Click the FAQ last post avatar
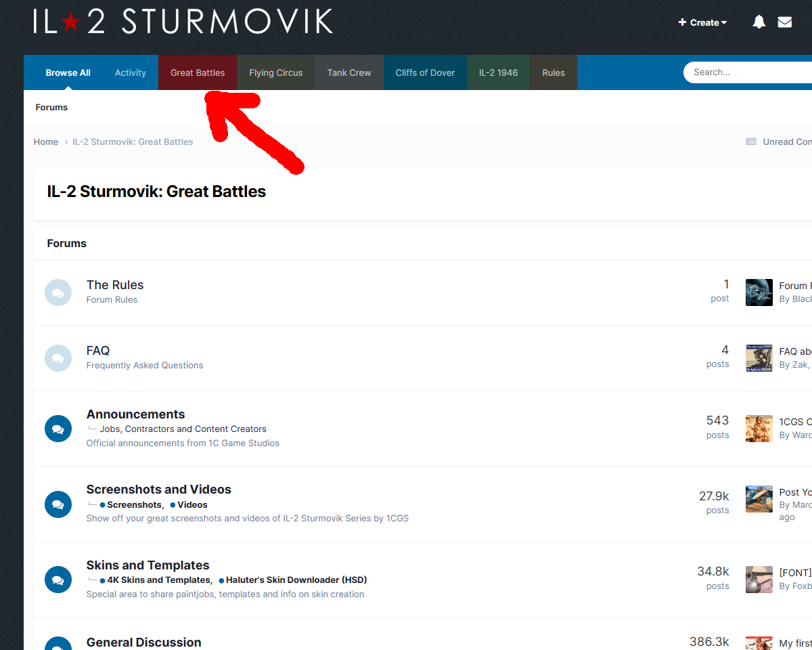 (x=759, y=358)
